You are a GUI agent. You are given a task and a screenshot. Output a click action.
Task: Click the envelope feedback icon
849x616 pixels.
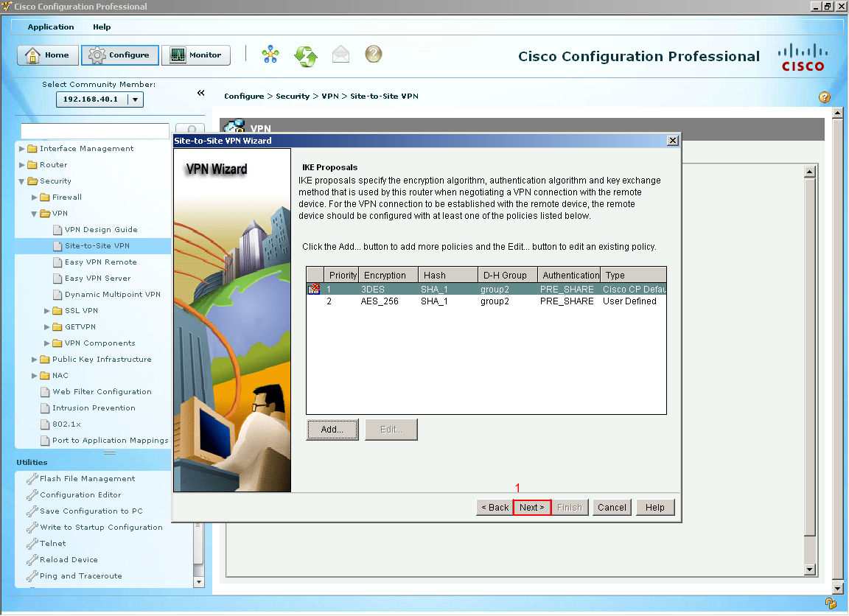point(340,55)
